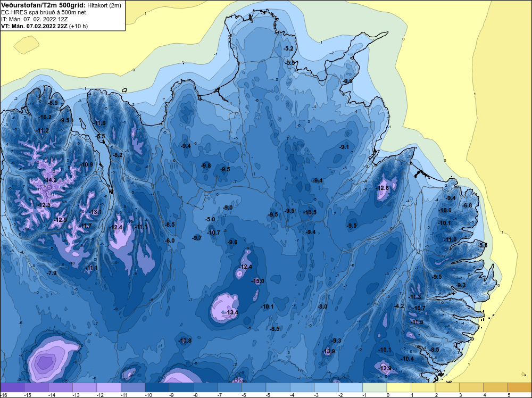532x398 pixels.
Task: Click the -11.7 temperature label
Action: pos(86,226)
